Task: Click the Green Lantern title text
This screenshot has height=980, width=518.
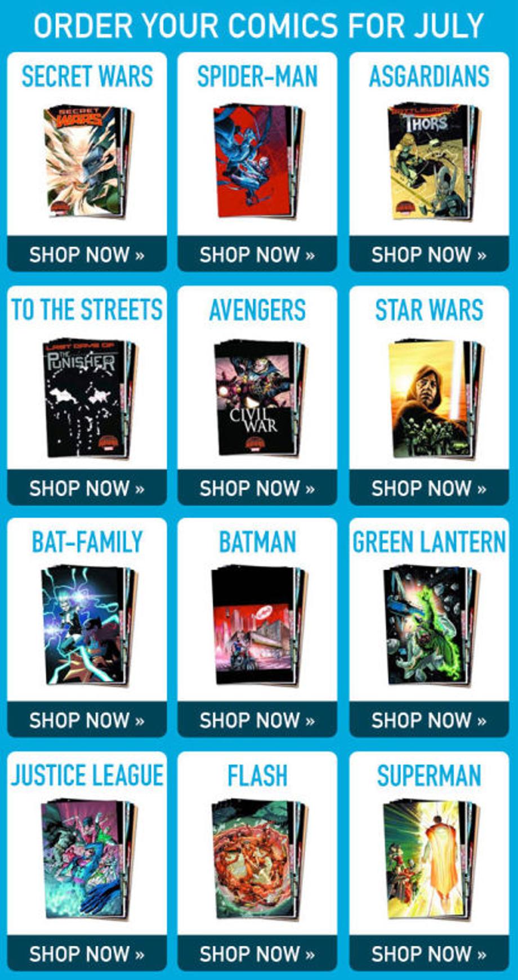Action: click(x=429, y=542)
